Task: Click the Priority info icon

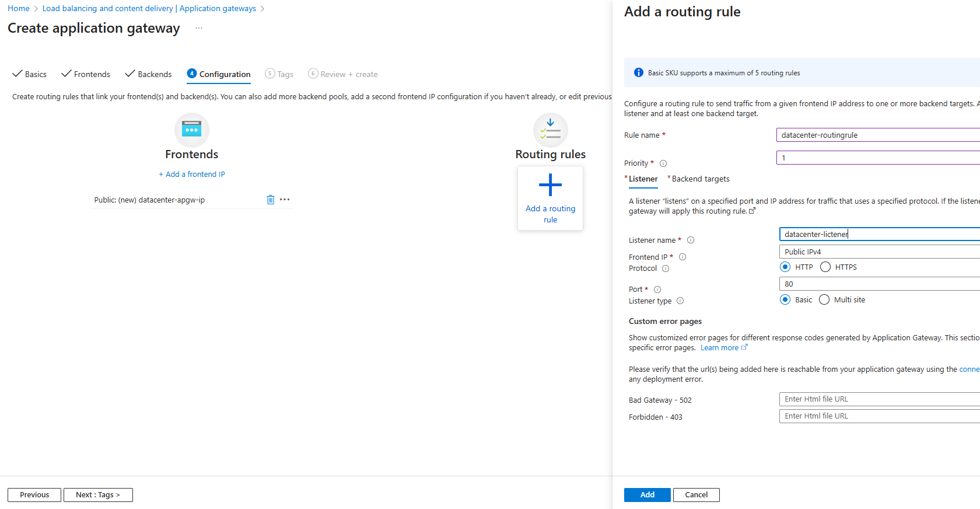Action: coord(663,163)
